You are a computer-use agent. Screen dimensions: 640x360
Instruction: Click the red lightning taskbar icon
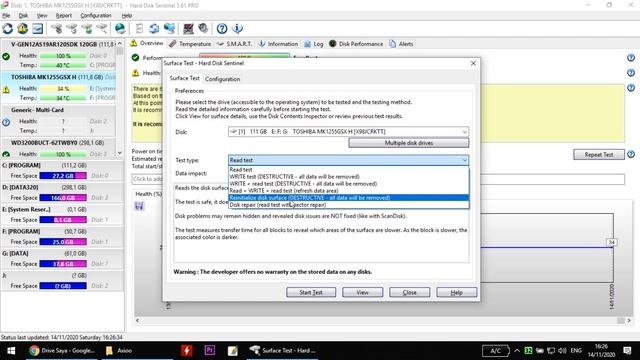[187, 350]
